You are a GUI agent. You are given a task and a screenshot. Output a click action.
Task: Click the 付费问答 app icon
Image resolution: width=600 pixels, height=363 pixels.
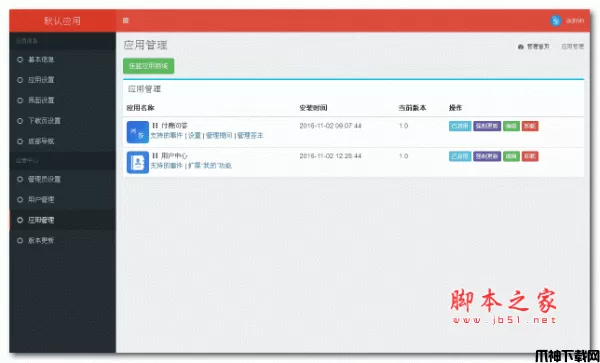click(x=138, y=132)
